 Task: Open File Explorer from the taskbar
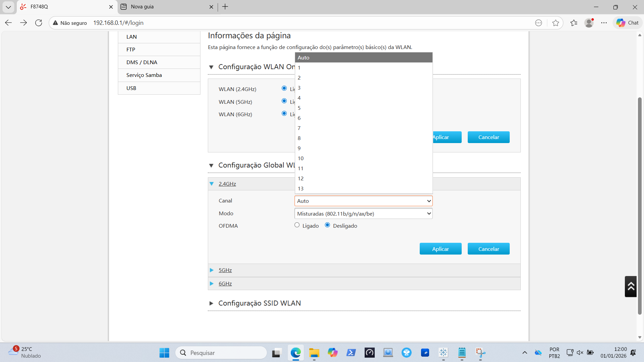(314, 353)
